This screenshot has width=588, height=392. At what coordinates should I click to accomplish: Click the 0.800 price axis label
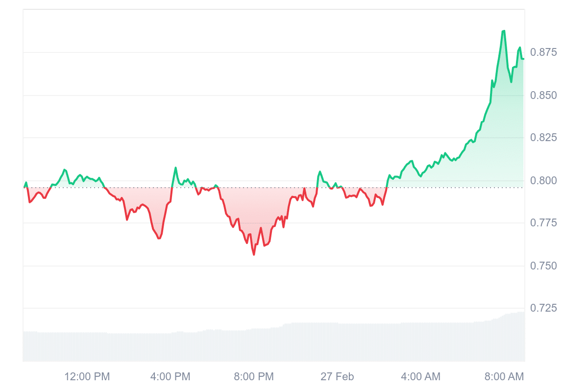pos(543,181)
